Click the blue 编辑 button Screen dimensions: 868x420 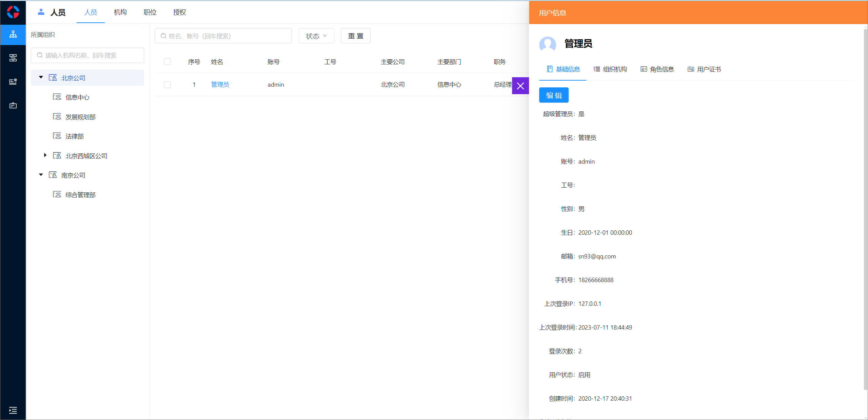coord(553,95)
